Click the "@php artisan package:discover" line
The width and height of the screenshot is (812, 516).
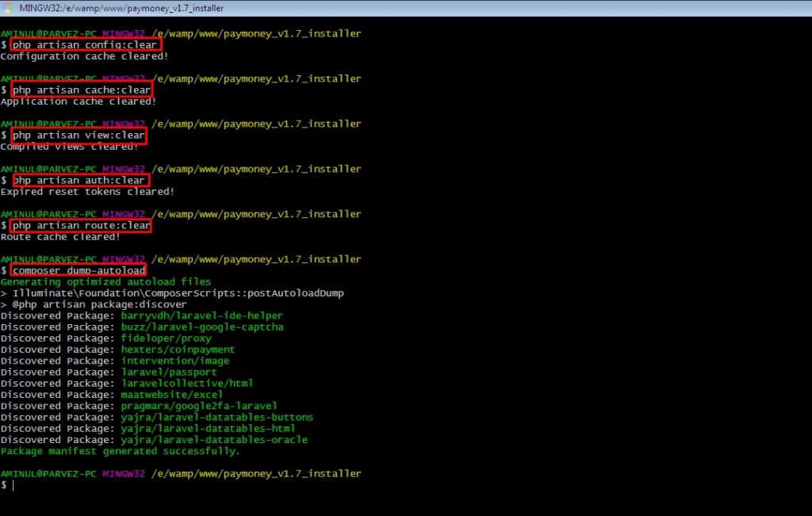(x=99, y=304)
